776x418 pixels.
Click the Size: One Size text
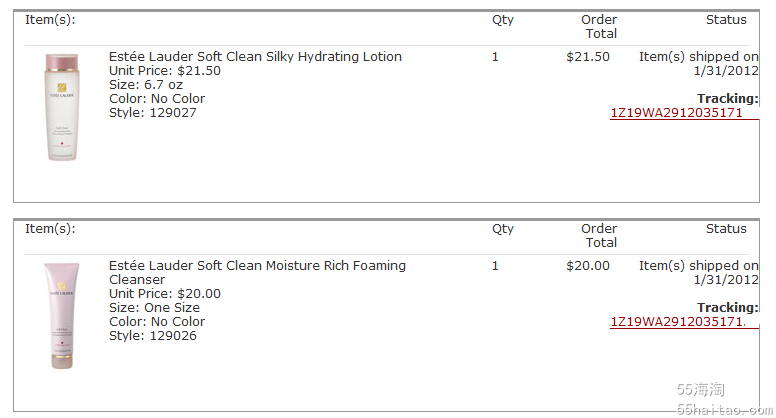(154, 308)
